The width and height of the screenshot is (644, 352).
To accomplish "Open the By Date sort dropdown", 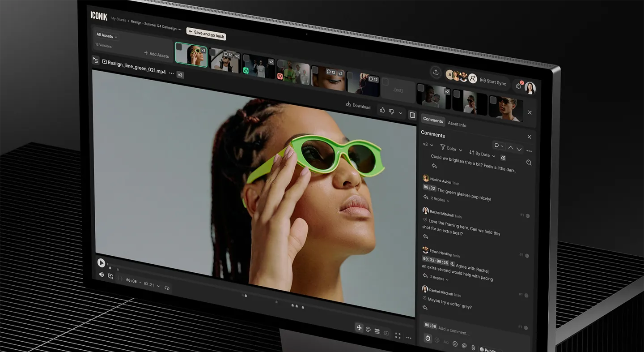I will tap(482, 154).
